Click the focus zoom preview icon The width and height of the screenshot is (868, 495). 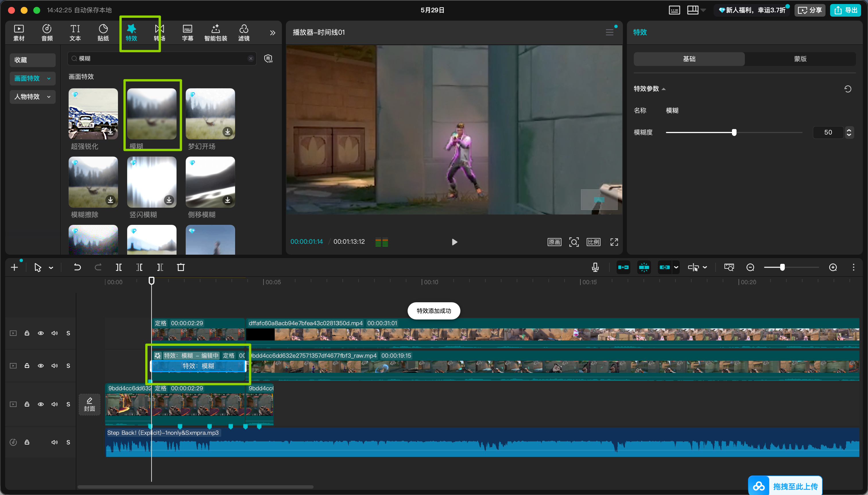574,242
